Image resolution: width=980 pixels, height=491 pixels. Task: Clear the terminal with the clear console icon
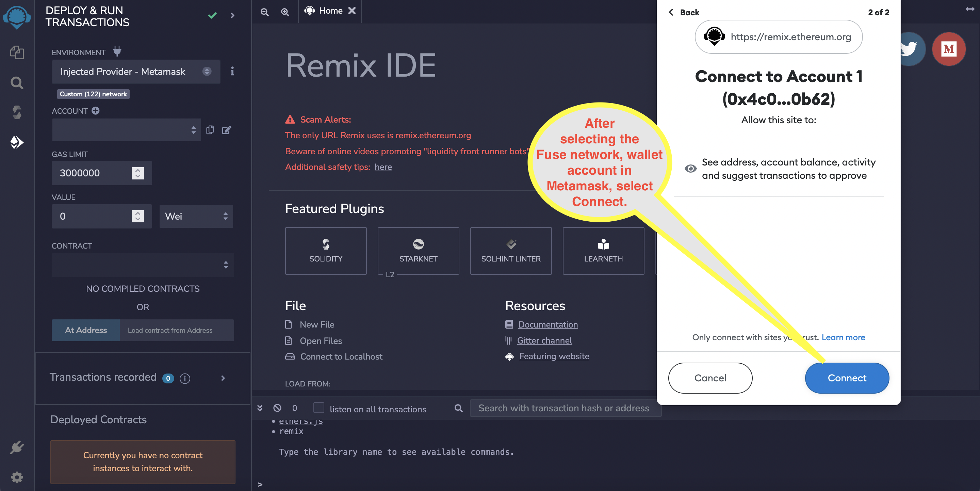(x=277, y=408)
